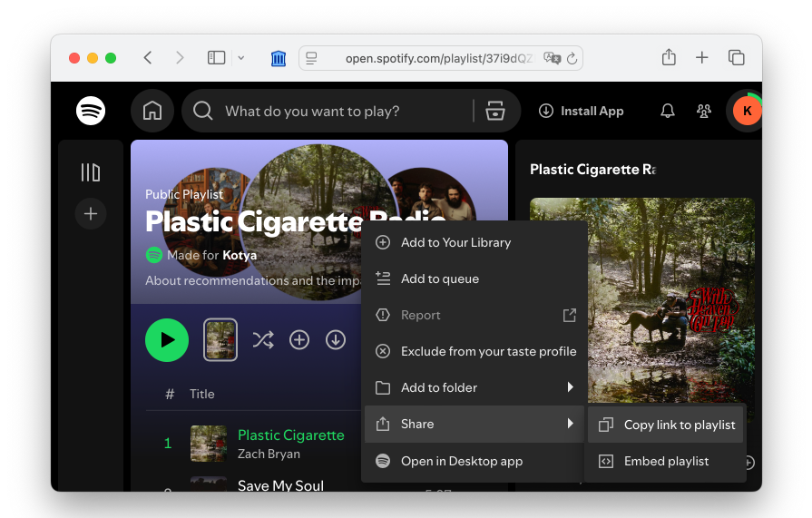Click the Title column header

pyautogui.click(x=202, y=395)
